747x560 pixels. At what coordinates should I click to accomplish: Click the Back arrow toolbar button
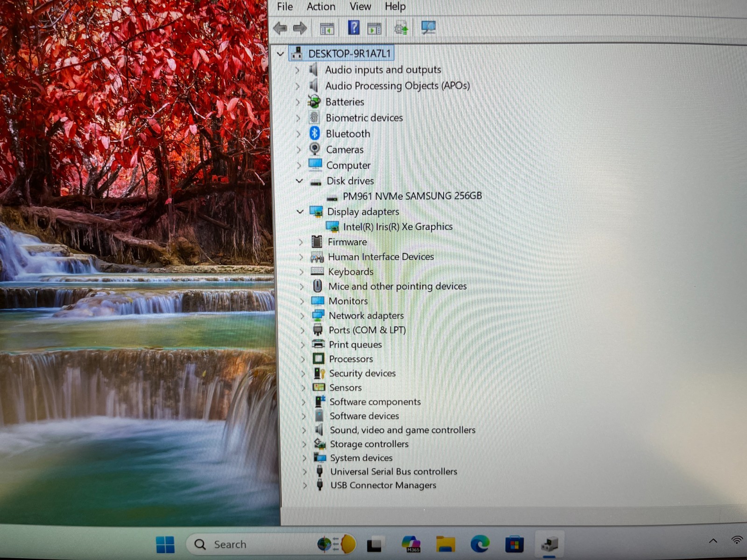280,28
